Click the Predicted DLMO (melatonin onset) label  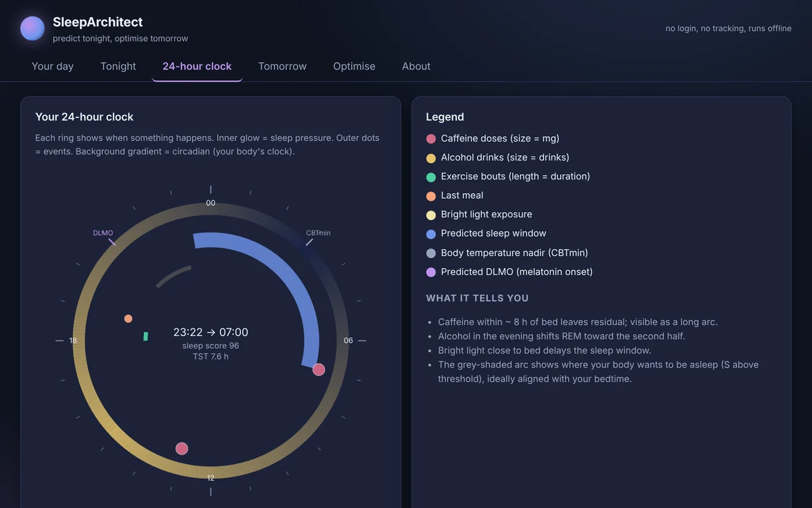tap(516, 272)
